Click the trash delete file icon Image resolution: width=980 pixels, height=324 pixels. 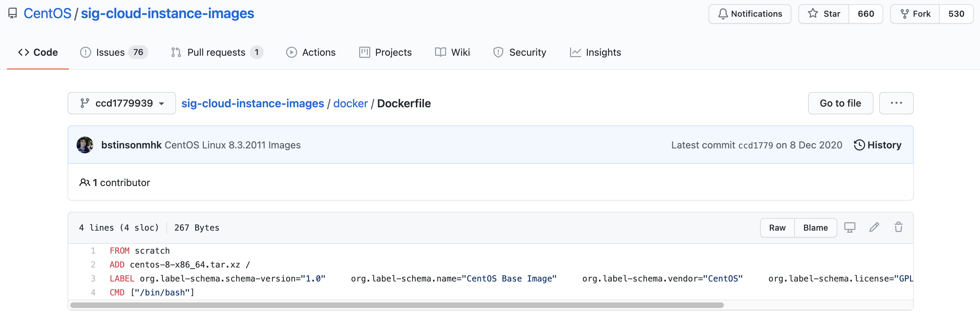pyautogui.click(x=898, y=227)
